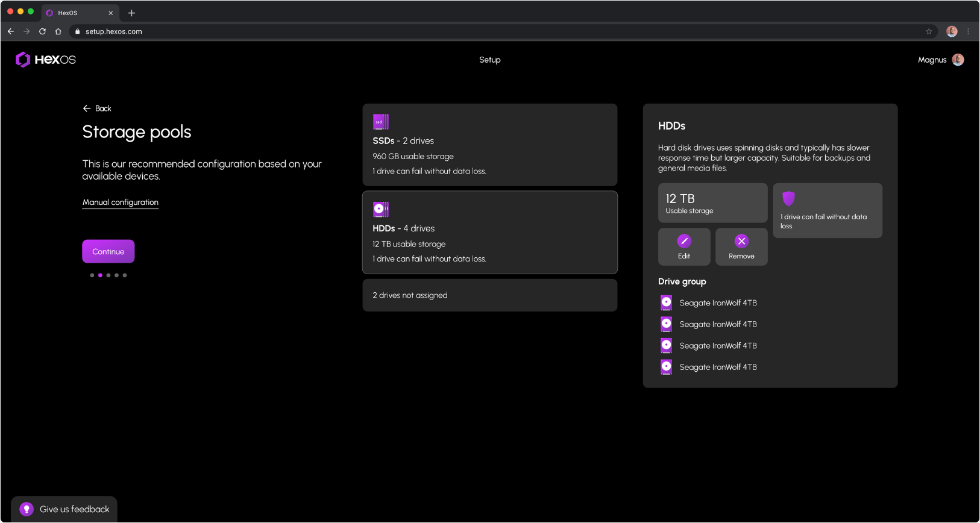Click the setup.hexos.com address bar
980x523 pixels.
[x=482, y=31]
